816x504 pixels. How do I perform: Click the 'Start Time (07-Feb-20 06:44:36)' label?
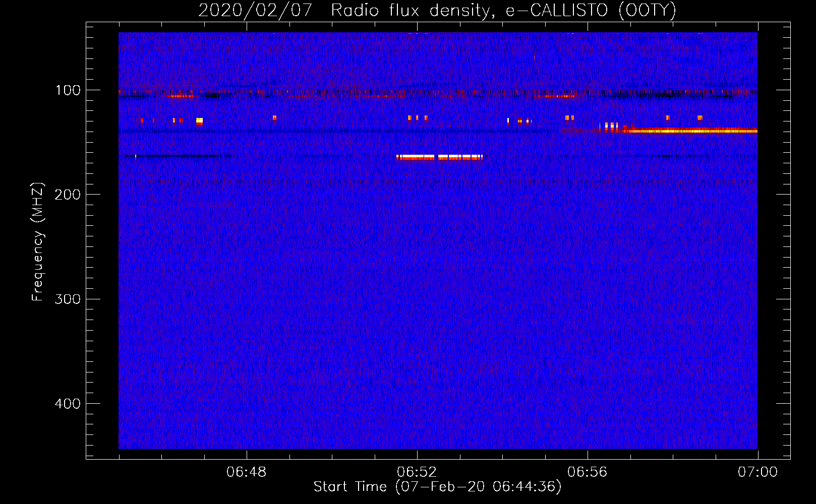pyautogui.click(x=438, y=487)
